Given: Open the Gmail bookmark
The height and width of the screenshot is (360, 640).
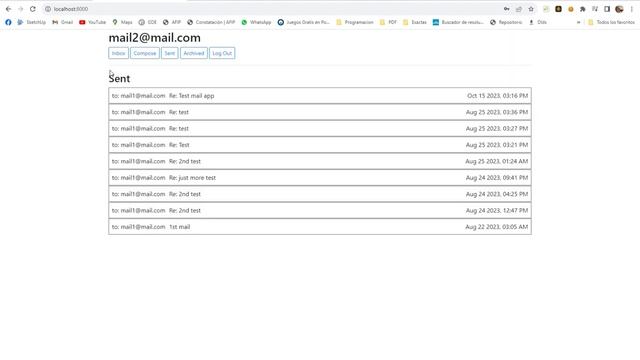Looking at the screenshot, I should pyautogui.click(x=62, y=22).
